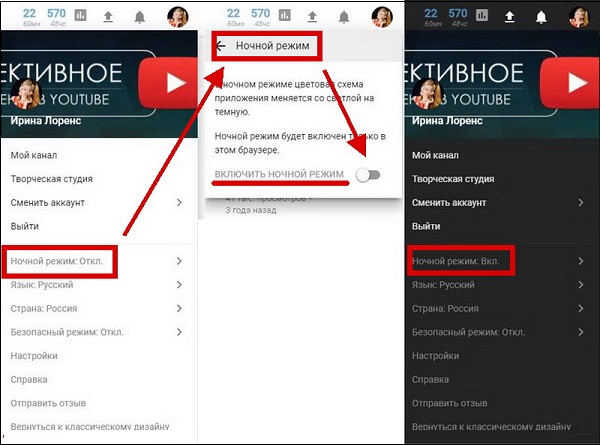Expand Страна: Россия chevron in the light menu

click(179, 308)
